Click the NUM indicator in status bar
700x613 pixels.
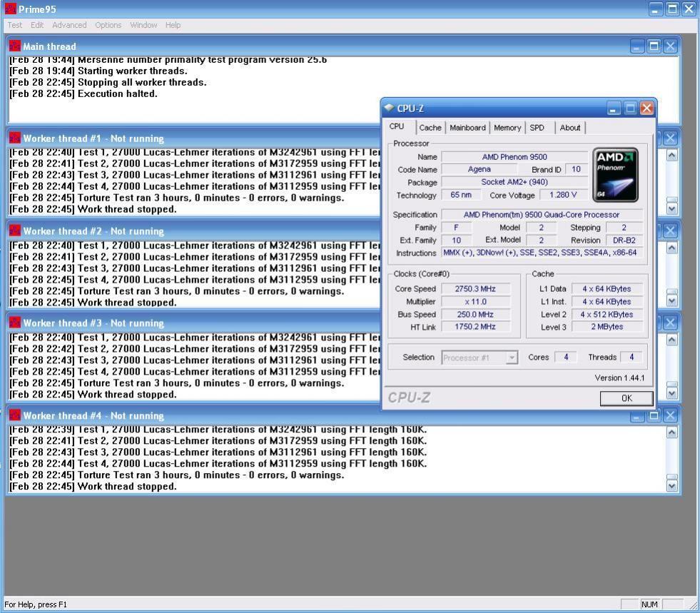click(649, 604)
